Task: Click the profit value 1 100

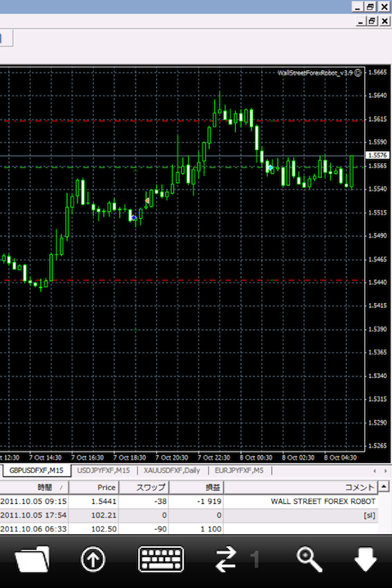Action: point(211,528)
